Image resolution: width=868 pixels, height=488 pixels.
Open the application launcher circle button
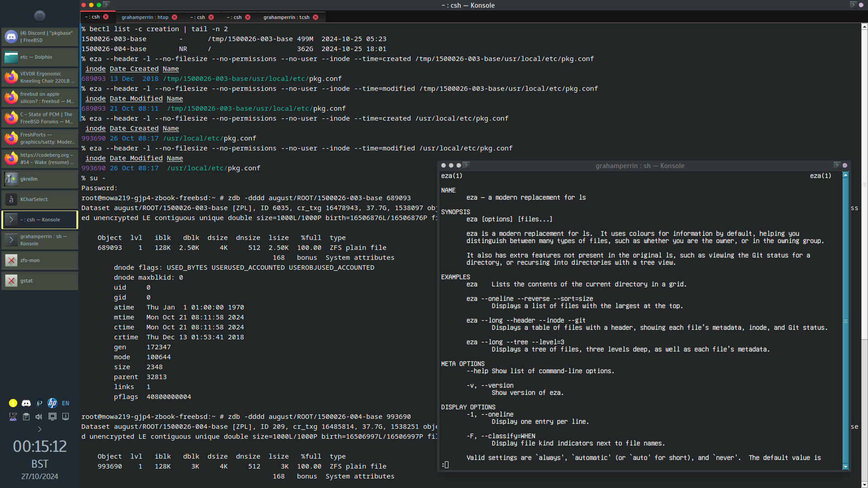tap(40, 16)
